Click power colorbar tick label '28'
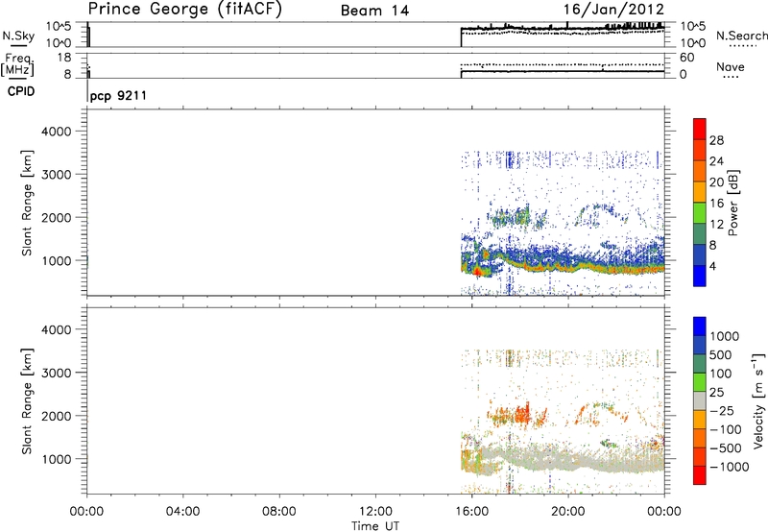768x532 pixels. tap(716, 140)
